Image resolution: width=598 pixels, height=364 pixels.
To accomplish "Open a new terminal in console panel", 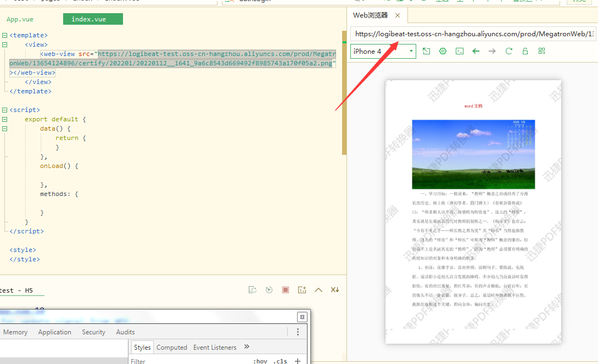I will [x=302, y=290].
